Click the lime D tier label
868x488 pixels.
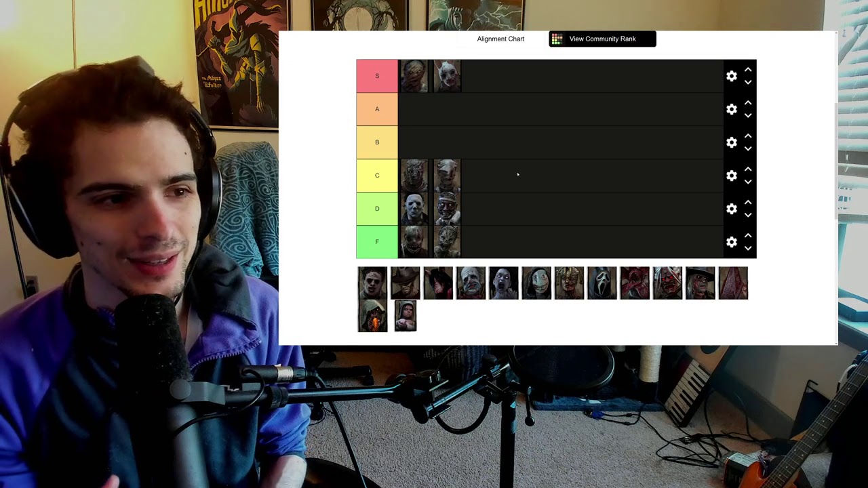[377, 209]
